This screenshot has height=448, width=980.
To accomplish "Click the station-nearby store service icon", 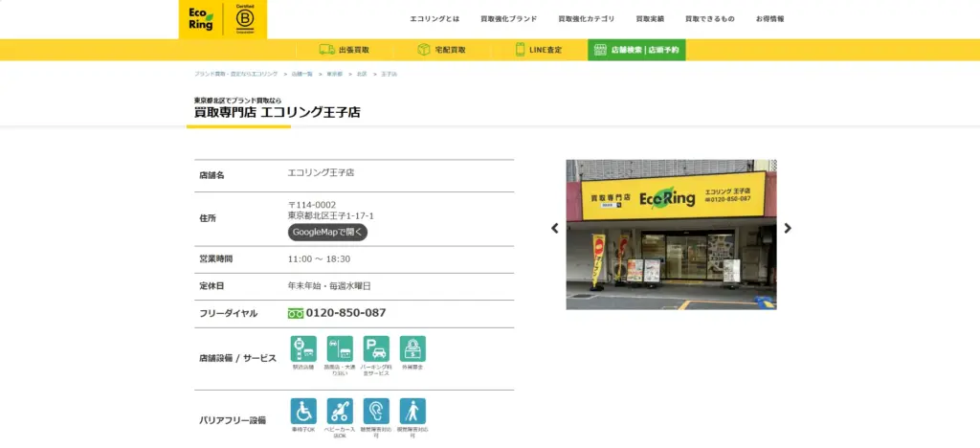I will click(x=303, y=349).
